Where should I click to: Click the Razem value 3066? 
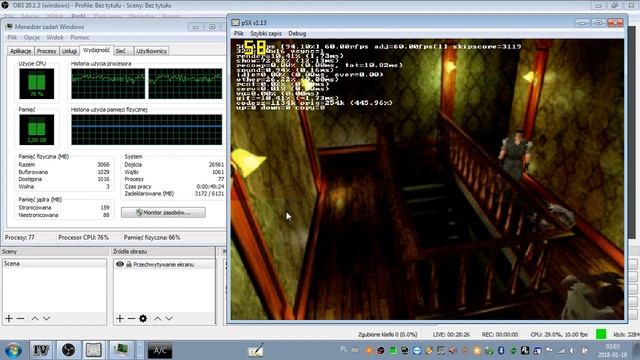103,164
